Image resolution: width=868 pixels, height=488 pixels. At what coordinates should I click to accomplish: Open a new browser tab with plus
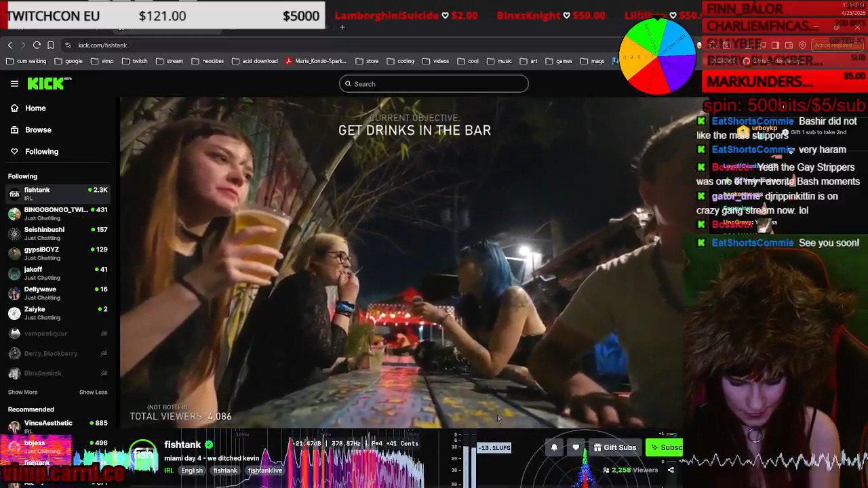click(342, 27)
